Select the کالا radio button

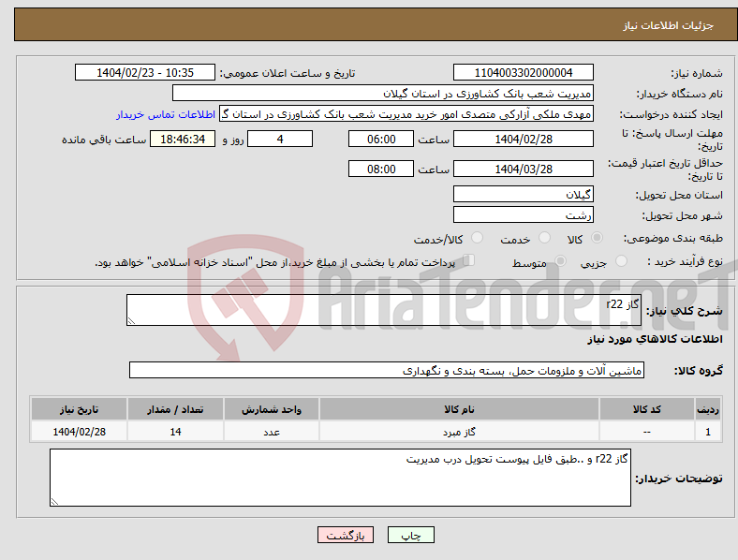597,238
